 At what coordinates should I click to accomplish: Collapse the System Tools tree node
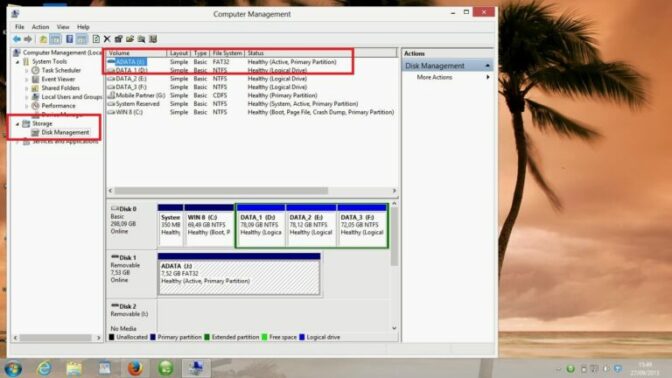click(18, 62)
